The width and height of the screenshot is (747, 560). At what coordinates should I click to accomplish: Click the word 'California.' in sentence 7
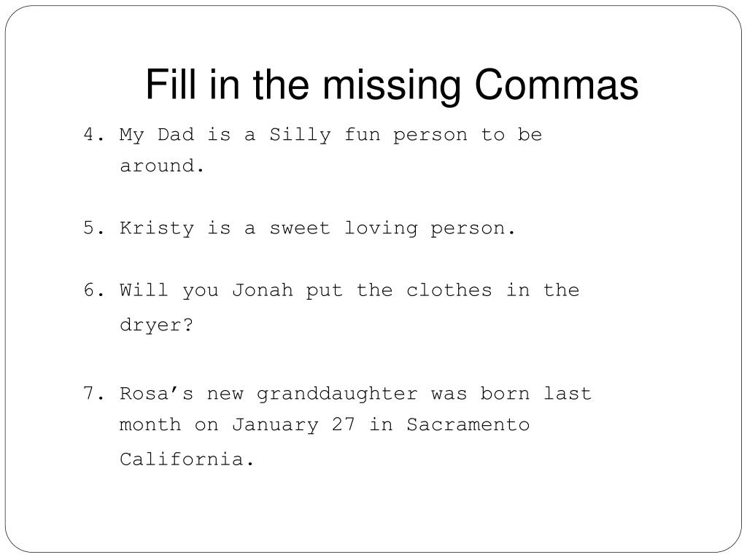pyautogui.click(x=187, y=459)
